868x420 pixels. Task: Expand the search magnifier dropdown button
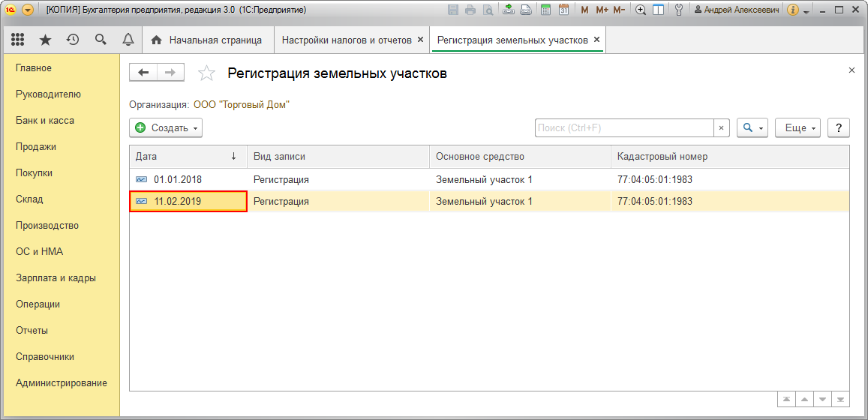point(752,128)
